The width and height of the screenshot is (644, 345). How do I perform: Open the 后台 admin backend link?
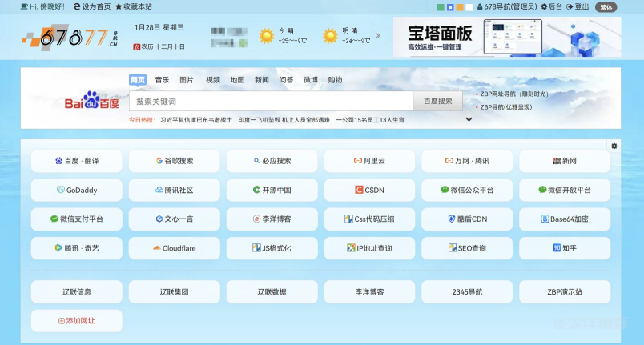[552, 6]
